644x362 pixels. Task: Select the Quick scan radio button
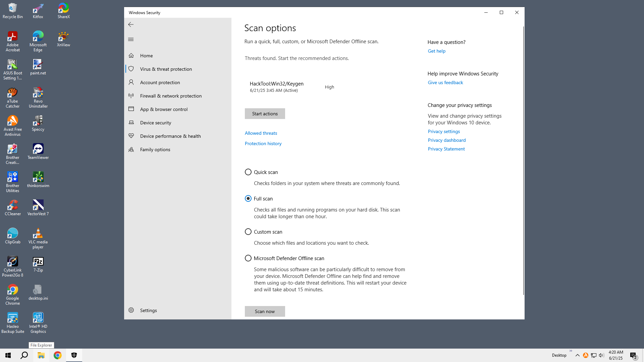click(x=248, y=172)
